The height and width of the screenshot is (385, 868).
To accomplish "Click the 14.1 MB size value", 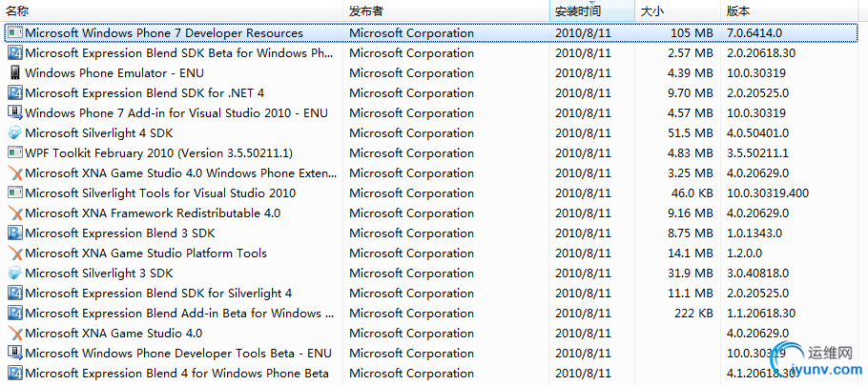I will coord(691,253).
